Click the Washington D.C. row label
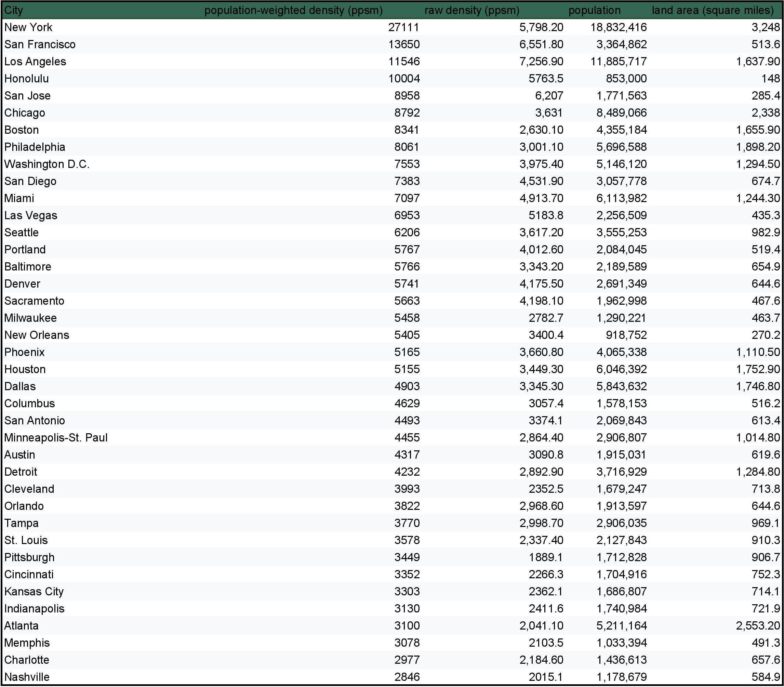Image resolution: width=784 pixels, height=687 pixels. pyautogui.click(x=47, y=164)
